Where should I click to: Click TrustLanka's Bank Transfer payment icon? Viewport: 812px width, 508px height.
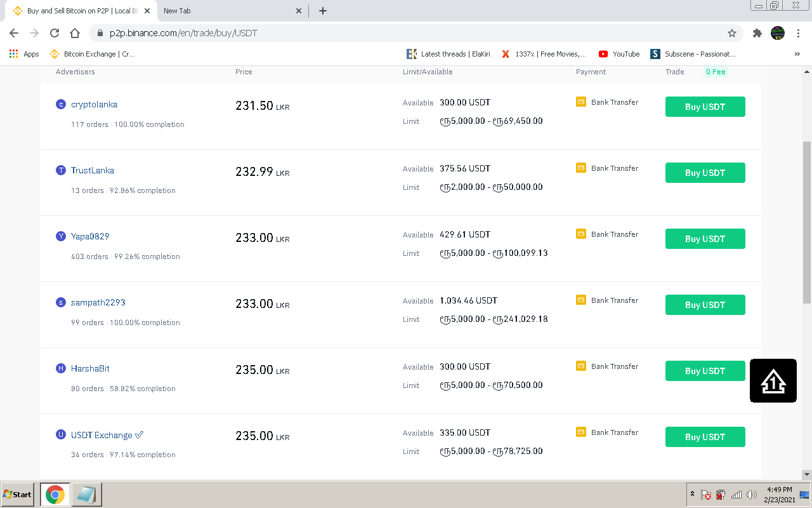click(580, 168)
